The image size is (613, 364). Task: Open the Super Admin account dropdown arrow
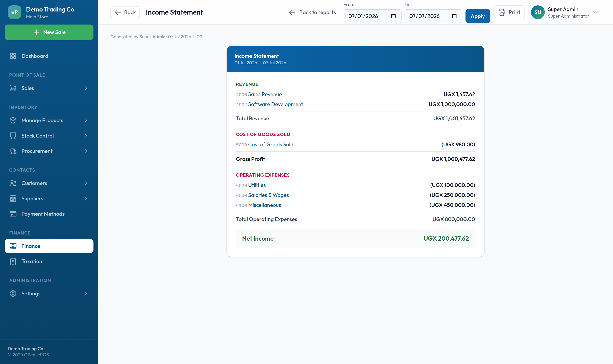[595, 12]
